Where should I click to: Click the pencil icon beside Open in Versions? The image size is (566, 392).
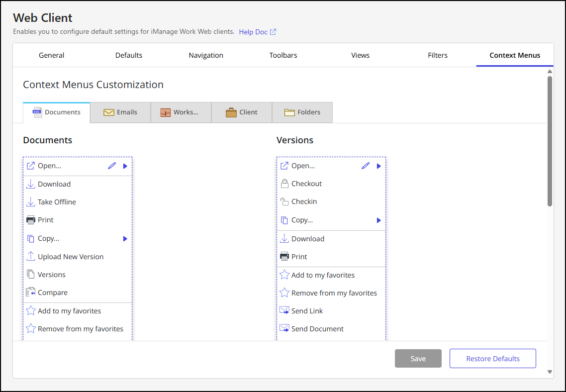(x=366, y=166)
